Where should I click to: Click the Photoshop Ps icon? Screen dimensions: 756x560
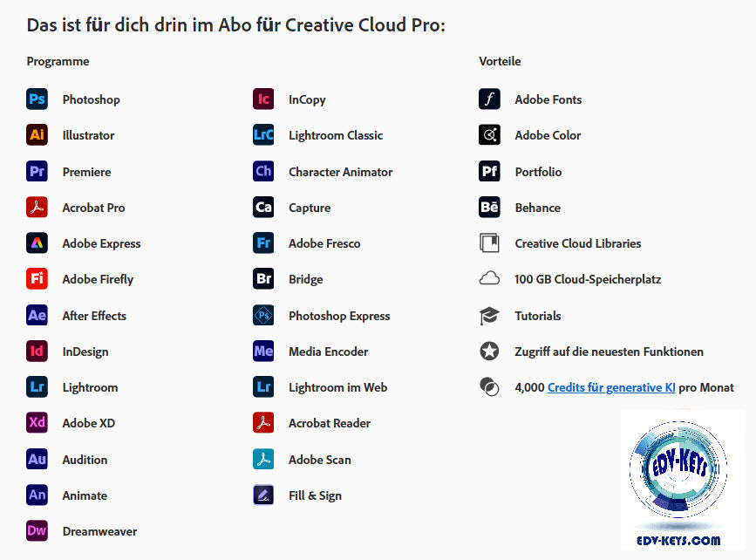(x=37, y=99)
